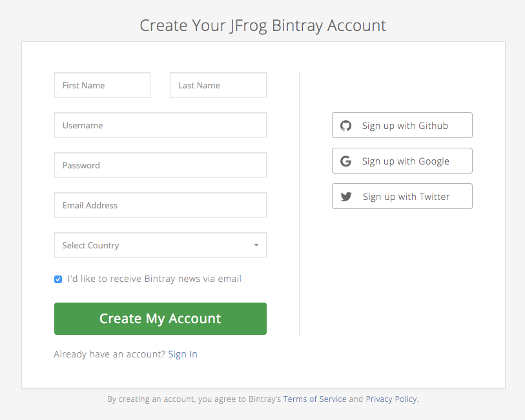Click into the Username field
The image size is (525, 420).
[x=160, y=125]
